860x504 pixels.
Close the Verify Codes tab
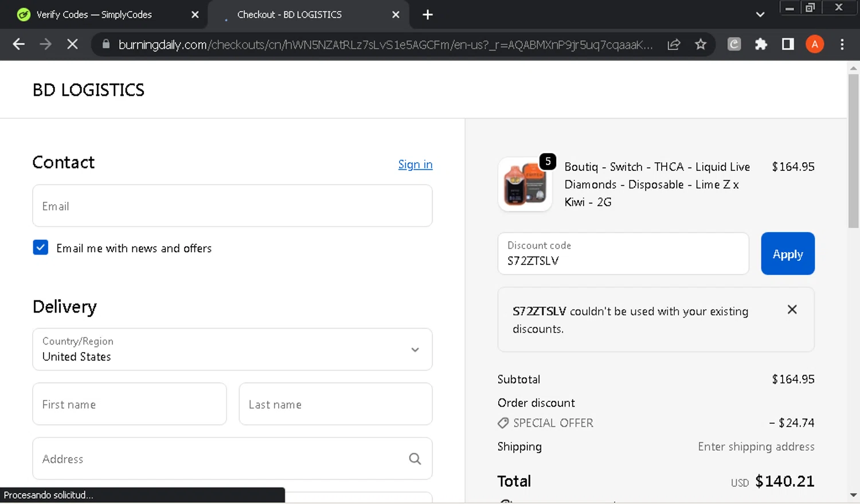pos(195,15)
